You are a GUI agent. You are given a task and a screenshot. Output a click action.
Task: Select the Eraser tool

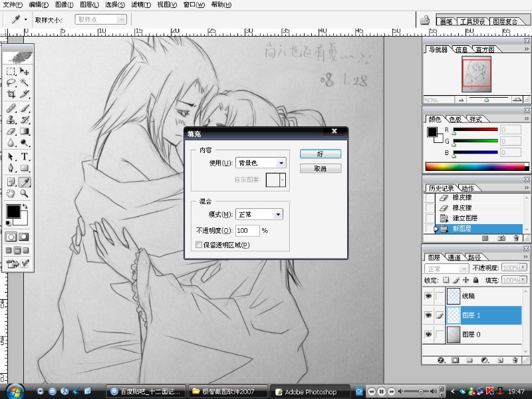pyautogui.click(x=11, y=131)
